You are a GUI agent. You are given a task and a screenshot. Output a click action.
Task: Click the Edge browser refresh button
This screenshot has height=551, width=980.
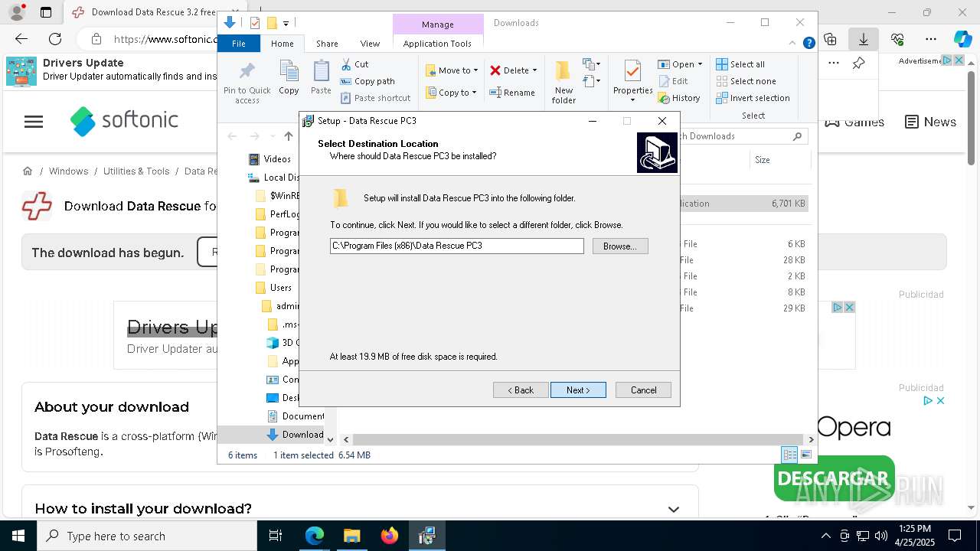click(55, 39)
